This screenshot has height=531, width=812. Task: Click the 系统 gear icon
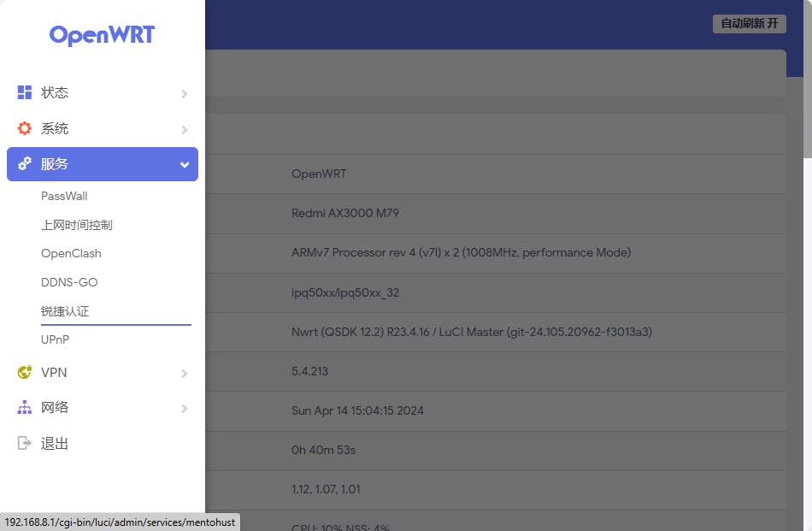coord(25,128)
